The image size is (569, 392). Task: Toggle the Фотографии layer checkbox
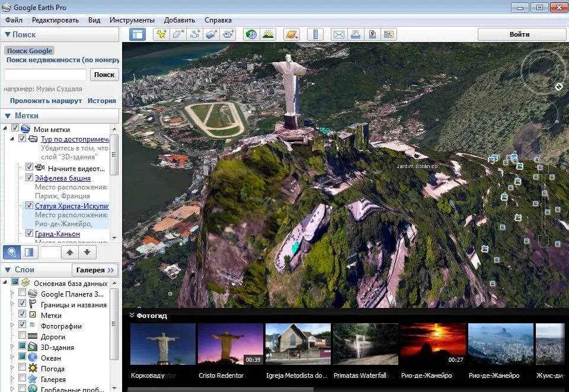pyautogui.click(x=22, y=324)
